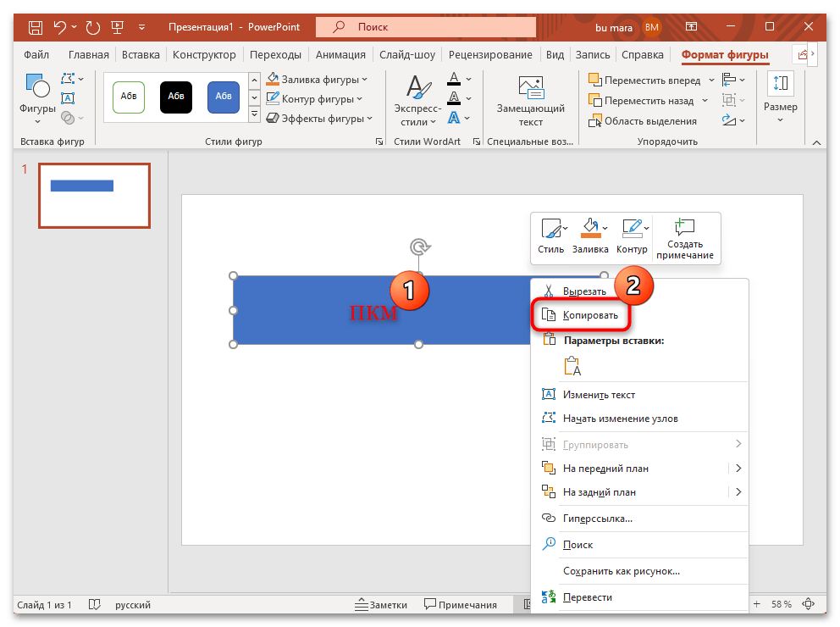Viewport: 840px width, 627px height.
Task: Apply blue filled Абв shape style
Action: 224,97
